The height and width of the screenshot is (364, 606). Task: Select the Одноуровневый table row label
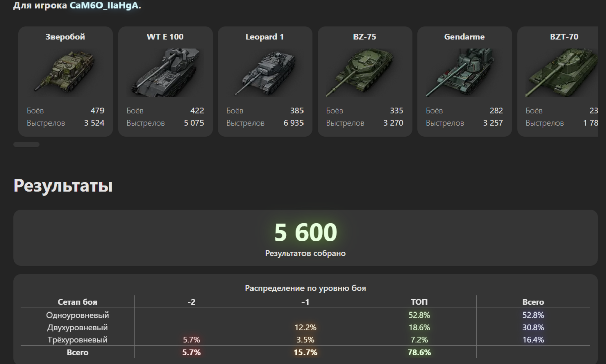(77, 315)
